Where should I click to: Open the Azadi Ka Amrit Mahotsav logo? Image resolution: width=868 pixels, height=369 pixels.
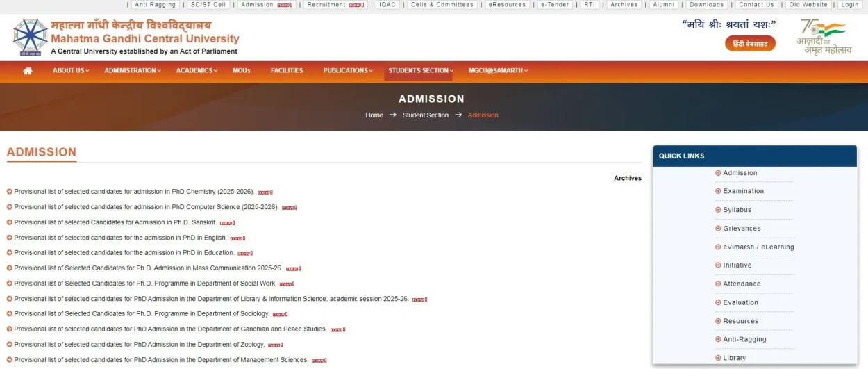pos(824,37)
